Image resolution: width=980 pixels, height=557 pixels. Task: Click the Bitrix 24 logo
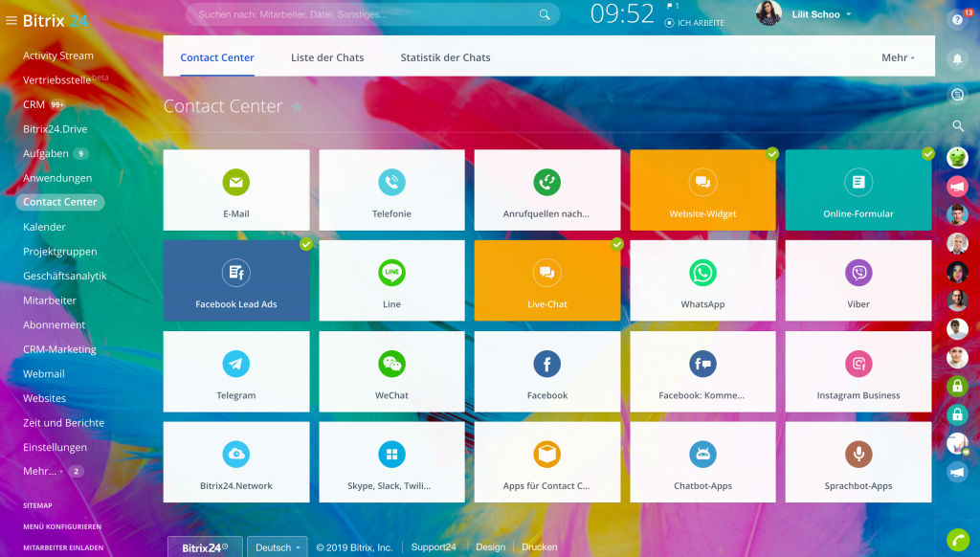(55, 21)
